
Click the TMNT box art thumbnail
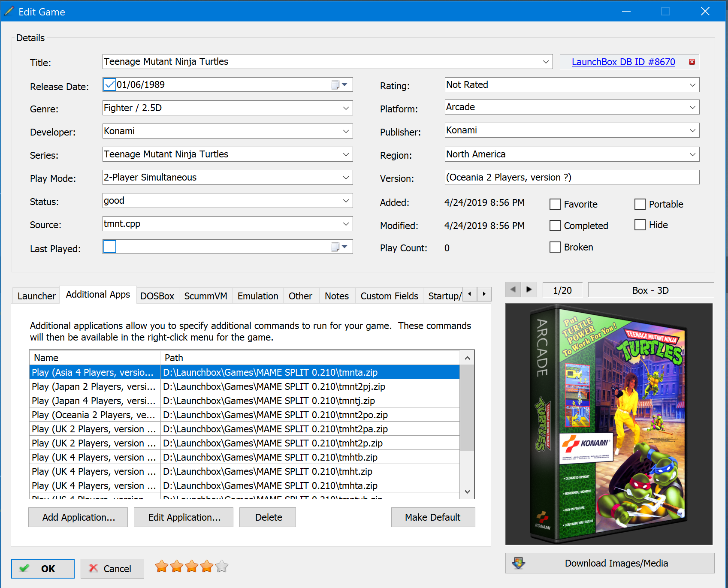pos(609,424)
